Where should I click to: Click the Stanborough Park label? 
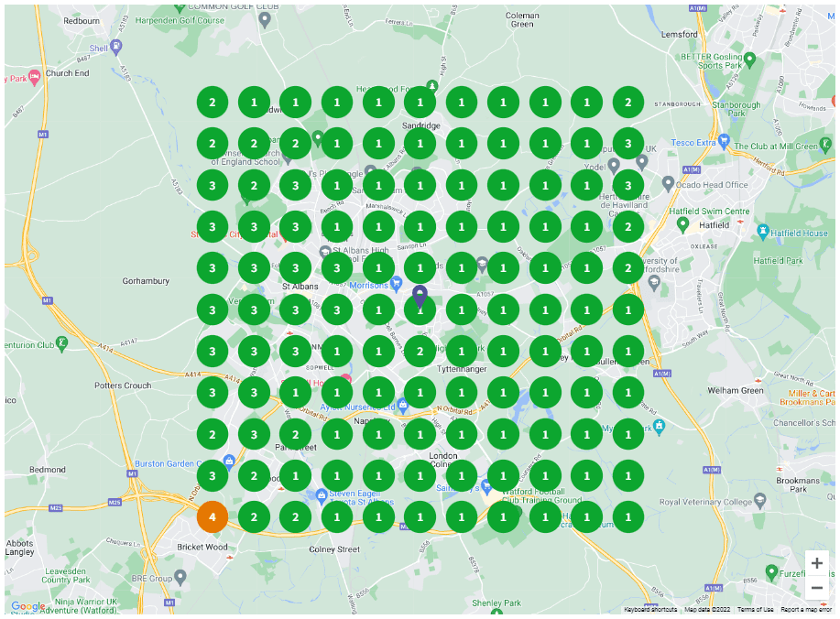tap(736, 109)
